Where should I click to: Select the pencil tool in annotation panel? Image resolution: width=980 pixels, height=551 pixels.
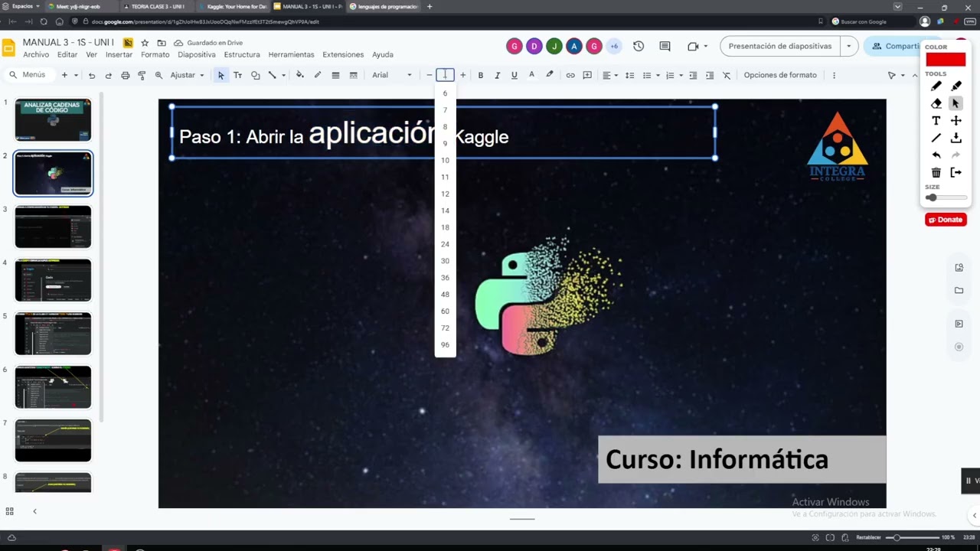936,86
